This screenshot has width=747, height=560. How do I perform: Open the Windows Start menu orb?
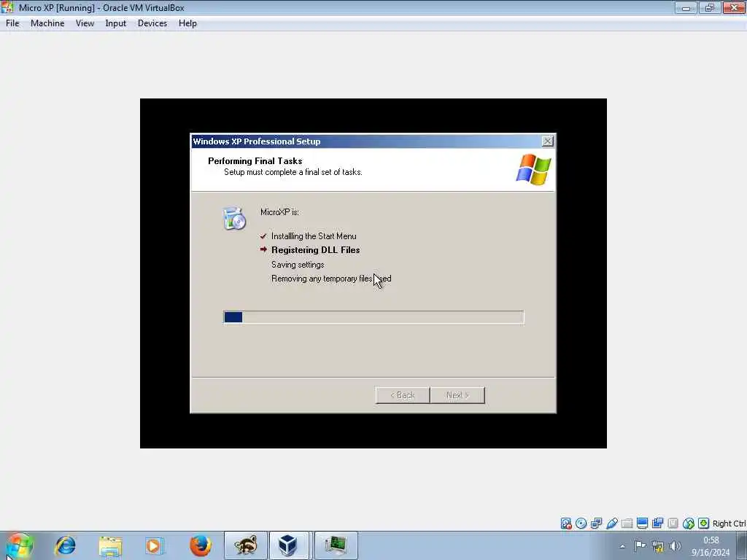point(19,545)
